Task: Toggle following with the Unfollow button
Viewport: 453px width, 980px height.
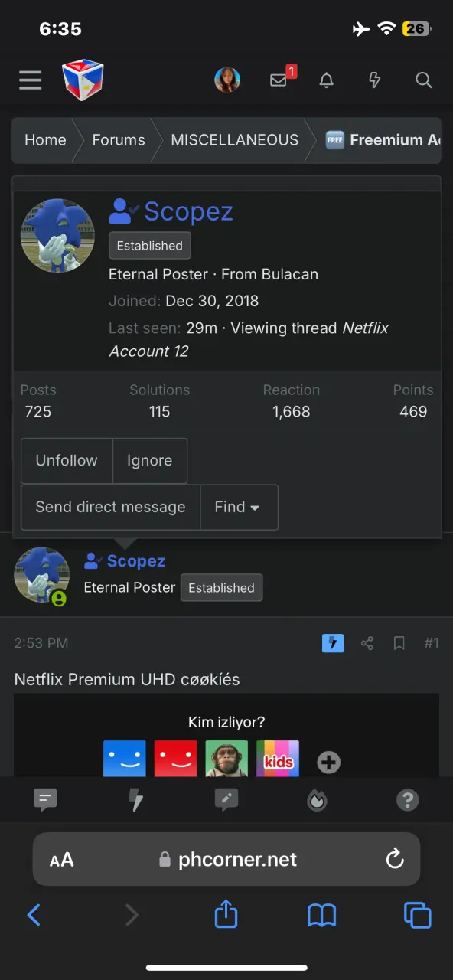Action: (x=67, y=460)
